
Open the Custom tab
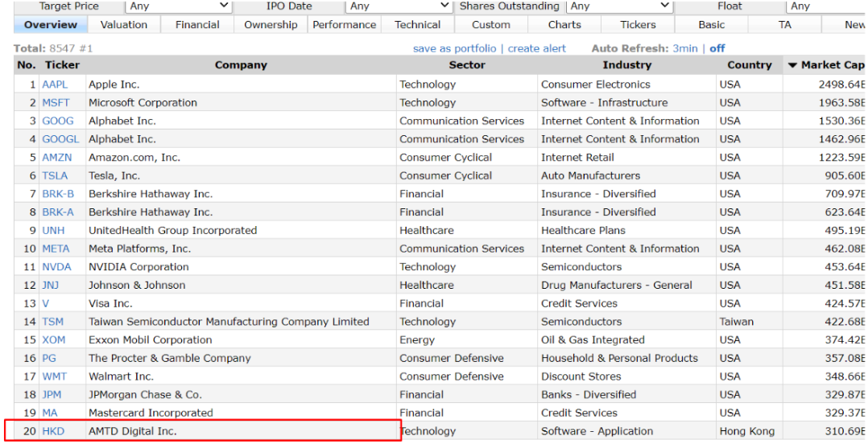point(491,25)
